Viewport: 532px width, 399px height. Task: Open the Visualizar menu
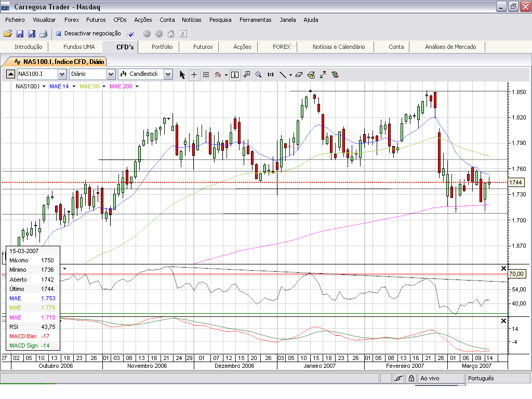tap(44, 20)
